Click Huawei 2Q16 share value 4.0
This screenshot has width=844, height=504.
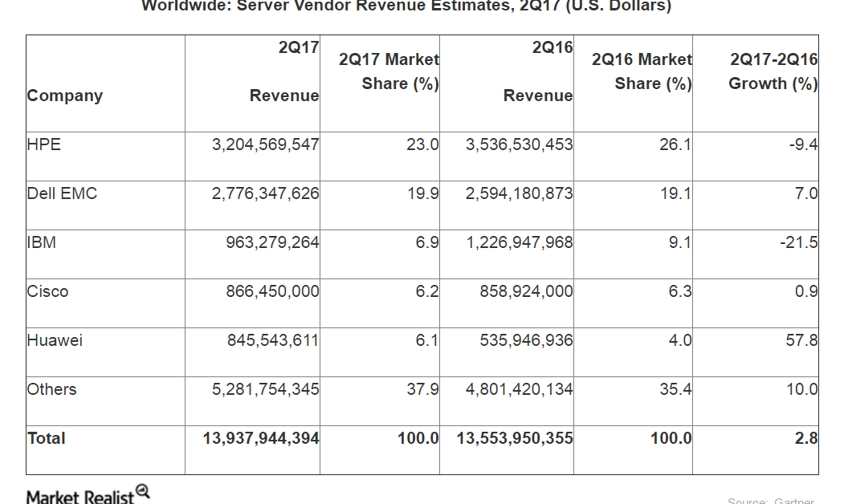pyautogui.click(x=680, y=340)
